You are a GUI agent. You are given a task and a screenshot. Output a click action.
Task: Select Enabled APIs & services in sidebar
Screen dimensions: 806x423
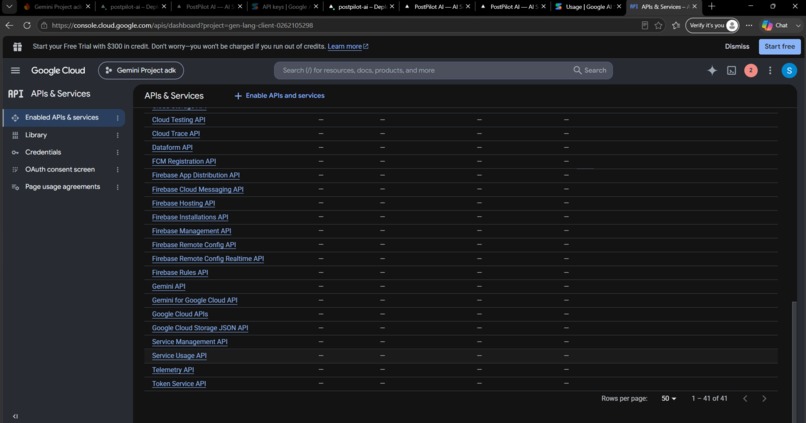pos(64,118)
